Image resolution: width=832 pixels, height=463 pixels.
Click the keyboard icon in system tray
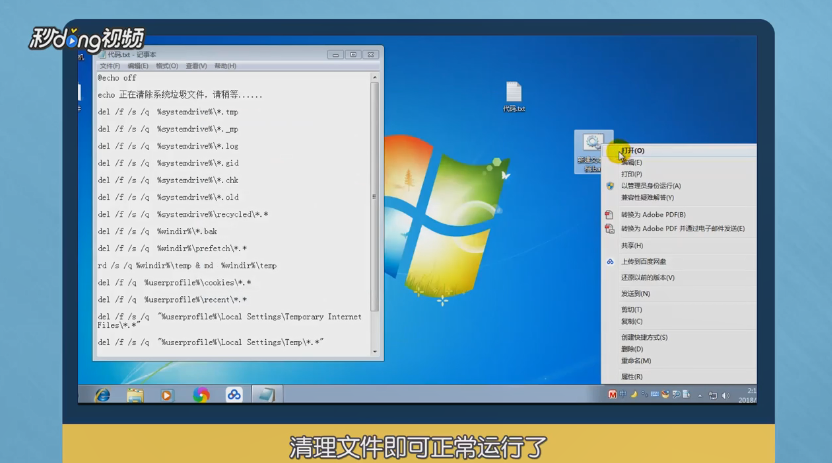[655, 395]
